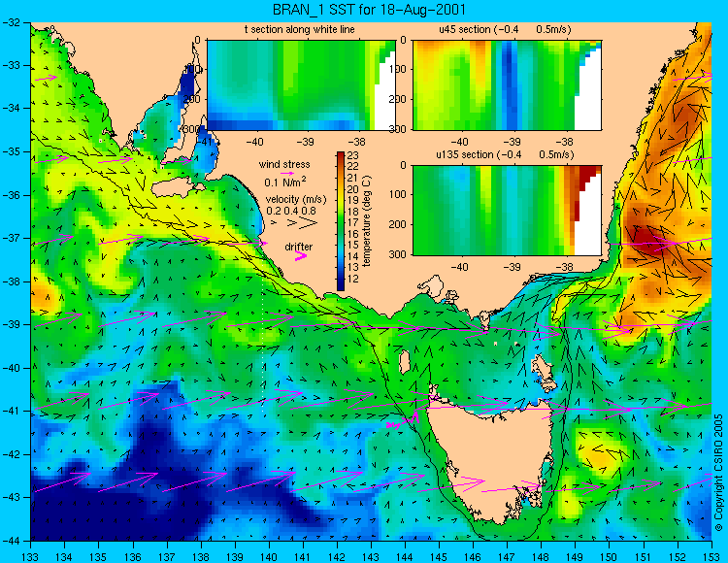Click the magenta drifter legend marker
Image resolution: width=728 pixels, height=563 pixels.
[301, 255]
